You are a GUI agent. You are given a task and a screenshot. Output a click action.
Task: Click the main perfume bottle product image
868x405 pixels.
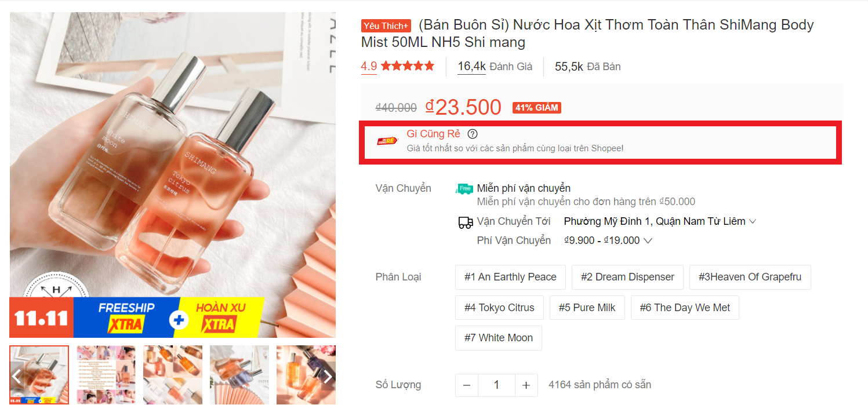pyautogui.click(x=173, y=175)
